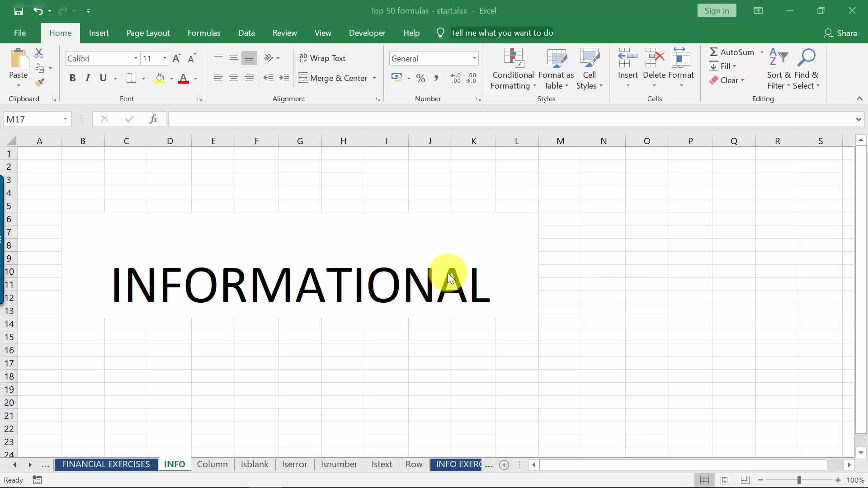
Task: Open the font name dropdown
Action: click(135, 58)
